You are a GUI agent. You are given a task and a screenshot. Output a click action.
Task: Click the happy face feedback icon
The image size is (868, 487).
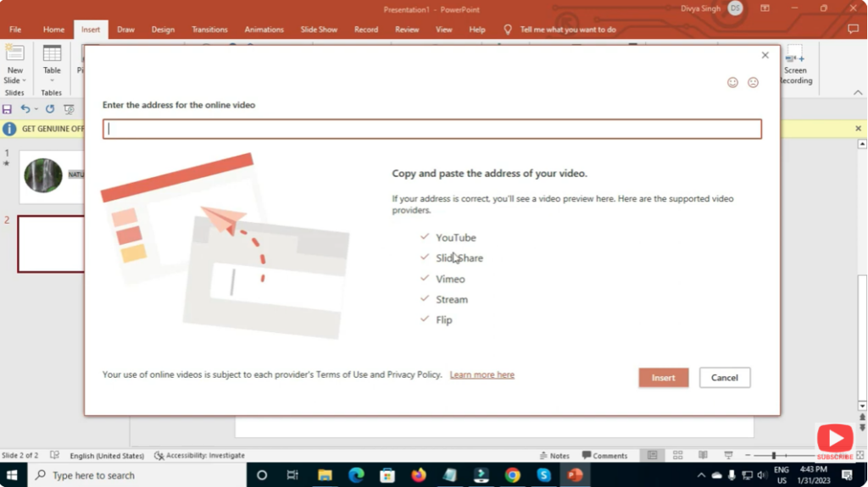tap(732, 82)
